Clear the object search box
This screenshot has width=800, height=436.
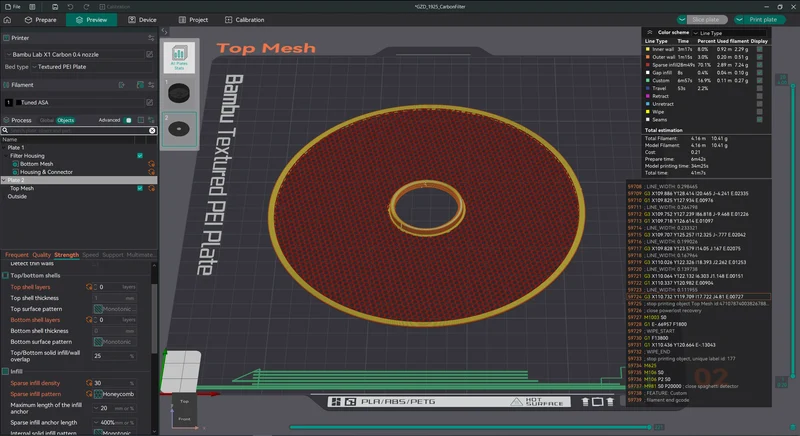pos(152,131)
